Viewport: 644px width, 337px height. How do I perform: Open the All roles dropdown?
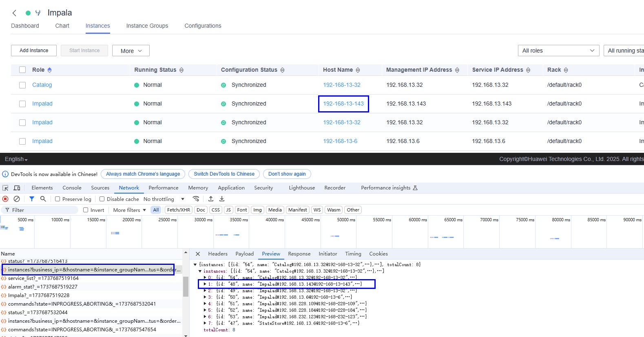pos(558,51)
